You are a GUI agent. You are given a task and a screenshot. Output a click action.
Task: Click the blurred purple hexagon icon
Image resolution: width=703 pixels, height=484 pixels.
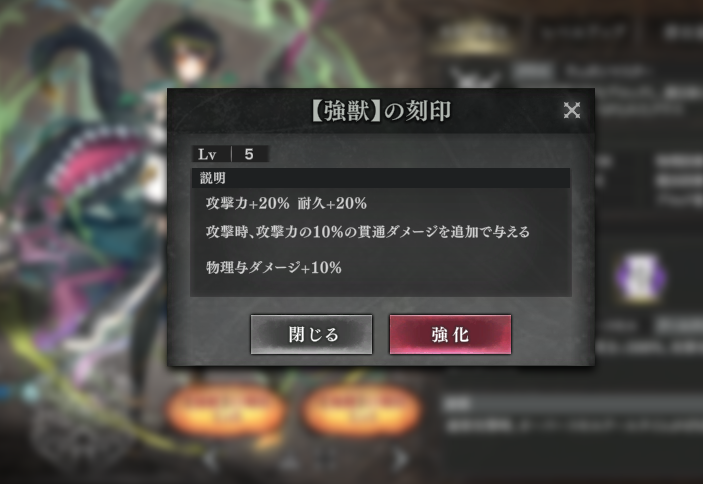point(640,277)
